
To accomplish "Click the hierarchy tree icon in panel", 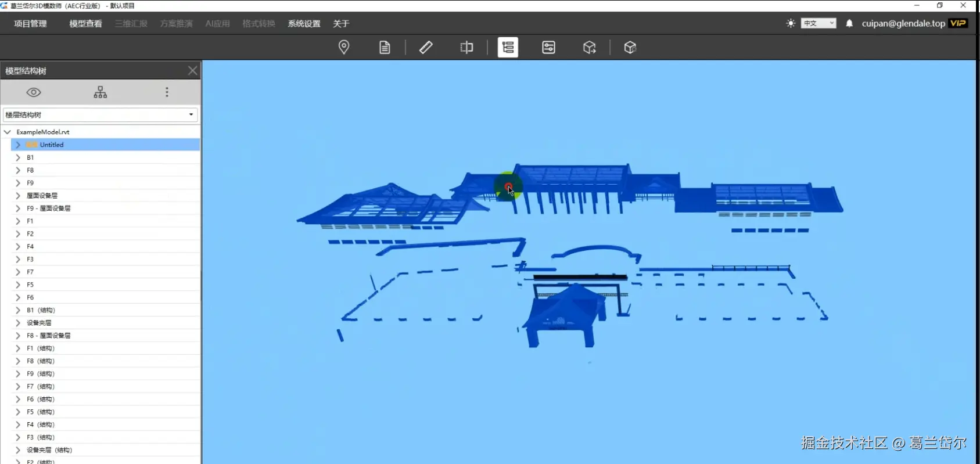I will (x=100, y=92).
